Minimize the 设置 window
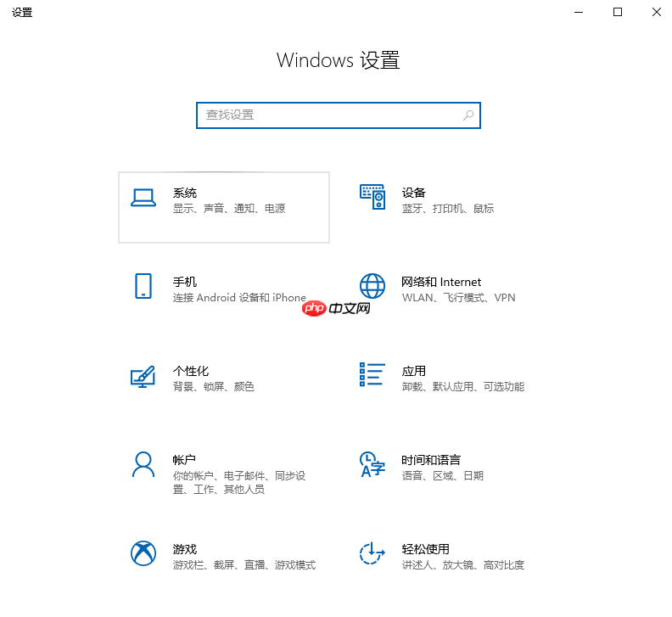This screenshot has width=672, height=617. [579, 12]
